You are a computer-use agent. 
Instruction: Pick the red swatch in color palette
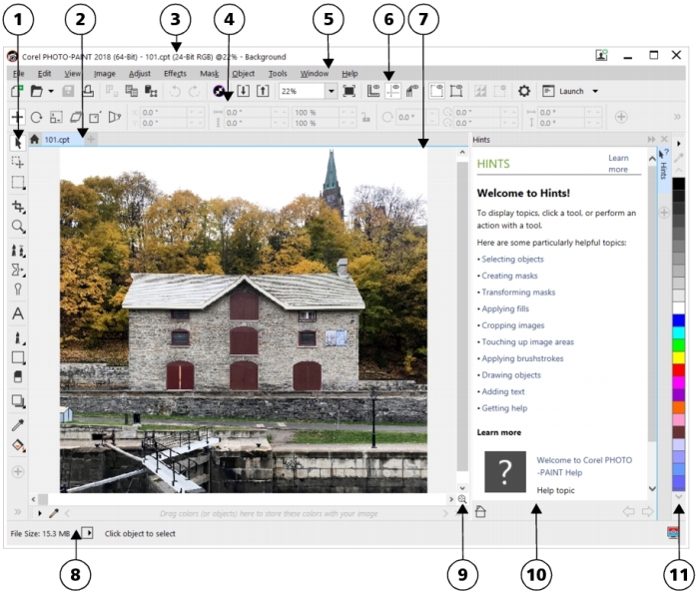point(679,369)
